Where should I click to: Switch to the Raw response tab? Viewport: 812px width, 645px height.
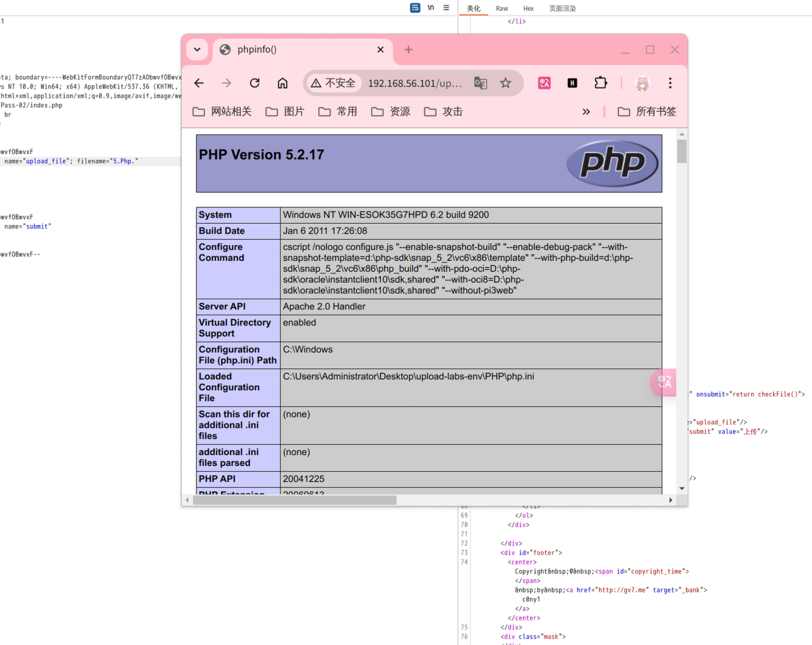pos(501,8)
